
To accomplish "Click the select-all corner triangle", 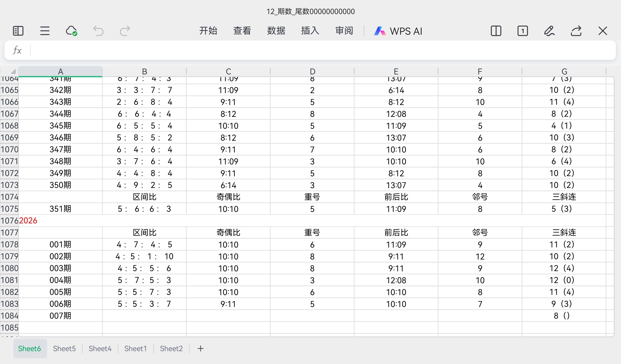I will (13, 72).
